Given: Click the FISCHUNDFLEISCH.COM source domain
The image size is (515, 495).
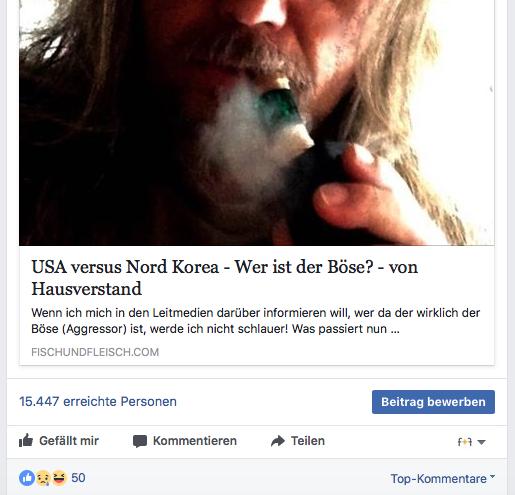Looking at the screenshot, I should 95,352.
